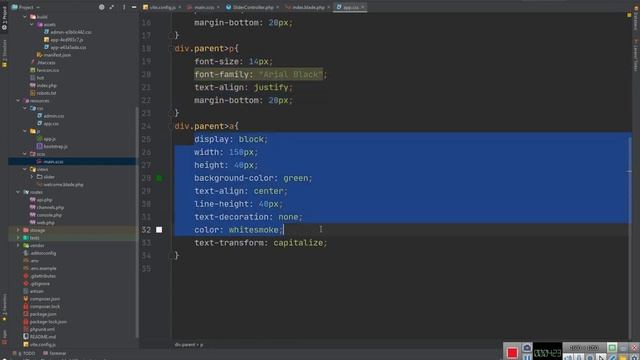
Task: Collapse the routes folder
Action: pyautogui.click(x=18, y=192)
